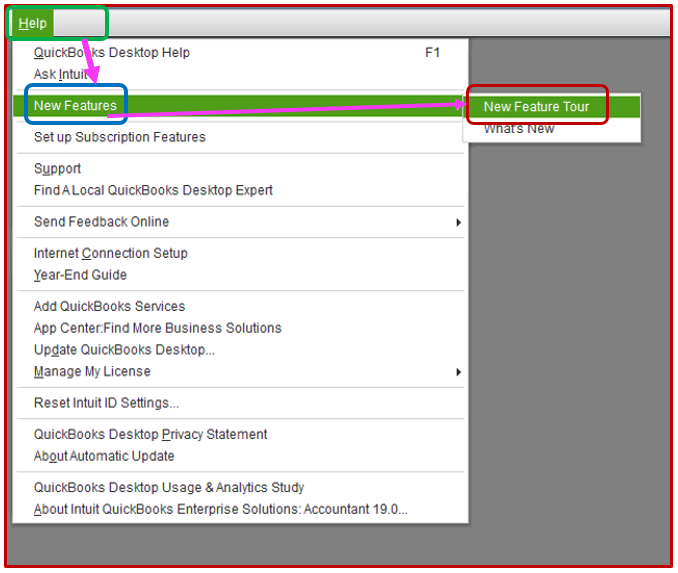Select About Automatic Update
This screenshot has height=573, width=678.
coord(240,456)
